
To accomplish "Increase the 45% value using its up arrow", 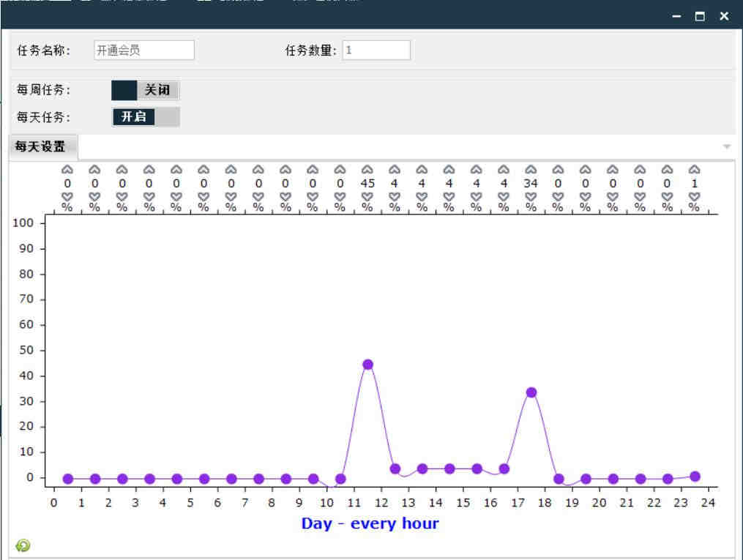I will (x=367, y=169).
